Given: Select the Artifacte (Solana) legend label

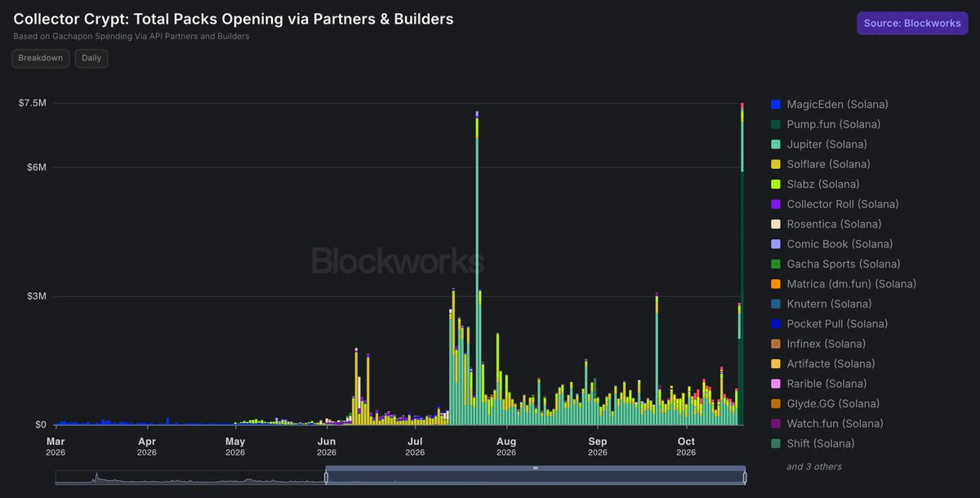Looking at the screenshot, I should pos(831,364).
